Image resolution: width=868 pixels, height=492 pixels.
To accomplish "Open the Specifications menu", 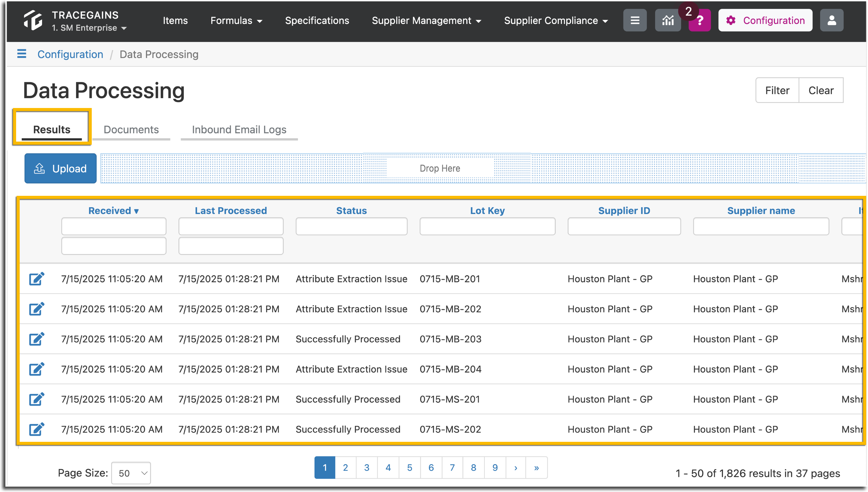I will (317, 21).
